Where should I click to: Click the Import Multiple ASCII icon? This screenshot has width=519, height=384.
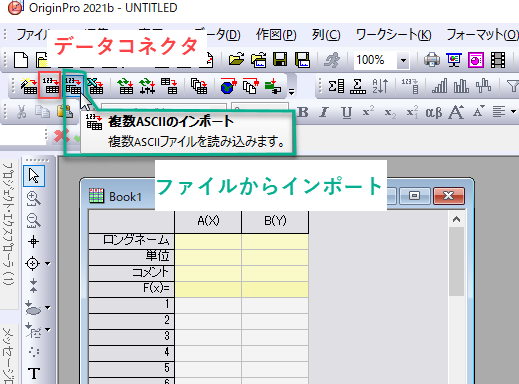73,86
